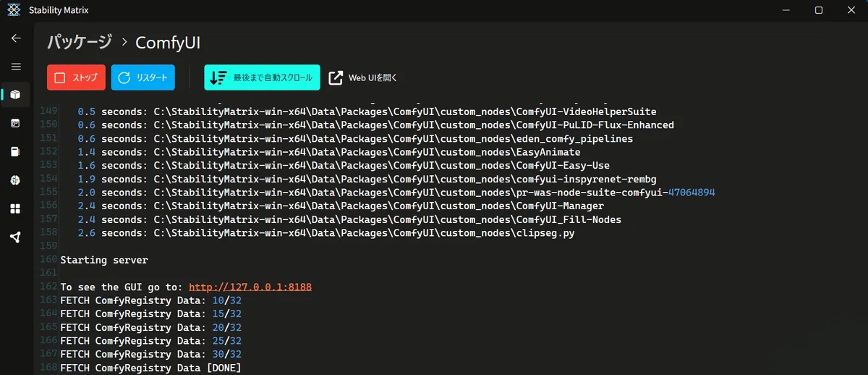Click the 'FETCH ComfyRegistry Data: 30/32' line
The image size is (868, 375).
coord(150,355)
